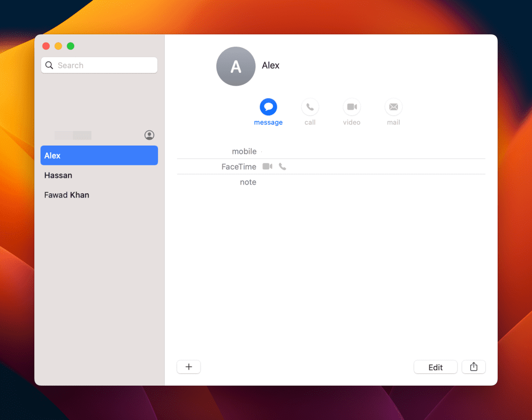Image resolution: width=532 pixels, height=420 pixels.
Task: Click the Edit button
Action: coord(435,367)
